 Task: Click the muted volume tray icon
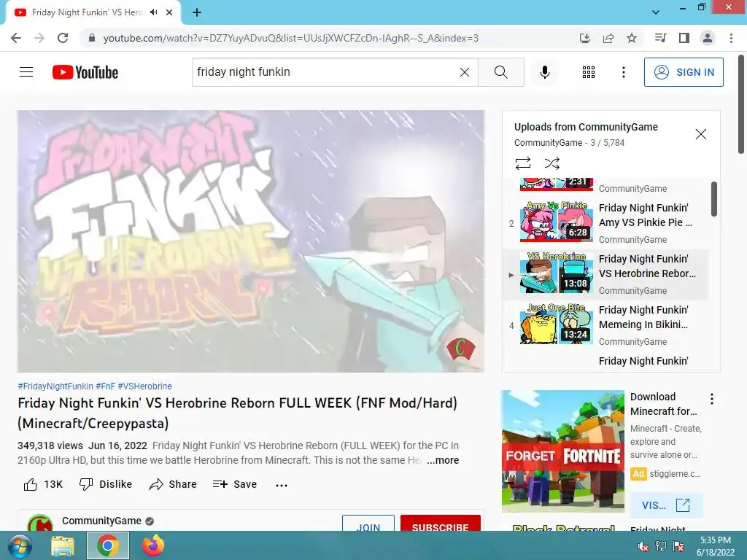[x=643, y=545]
